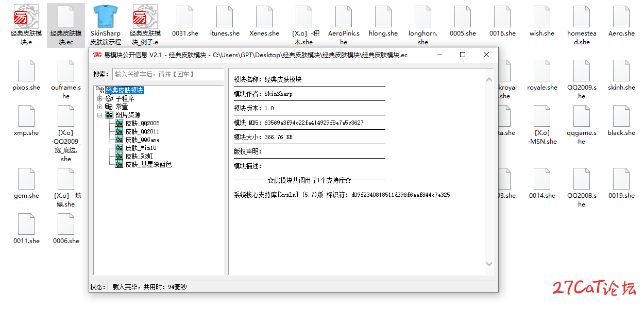This screenshot has height=309, width=644.
Task: Select 皮肤_QQ2011 image resource
Action: tap(142, 131)
